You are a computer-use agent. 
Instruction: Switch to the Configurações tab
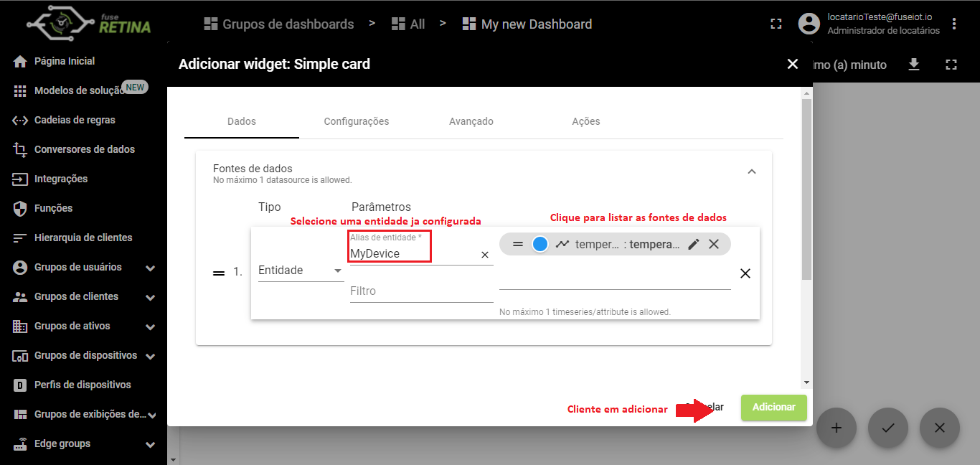coord(357,121)
